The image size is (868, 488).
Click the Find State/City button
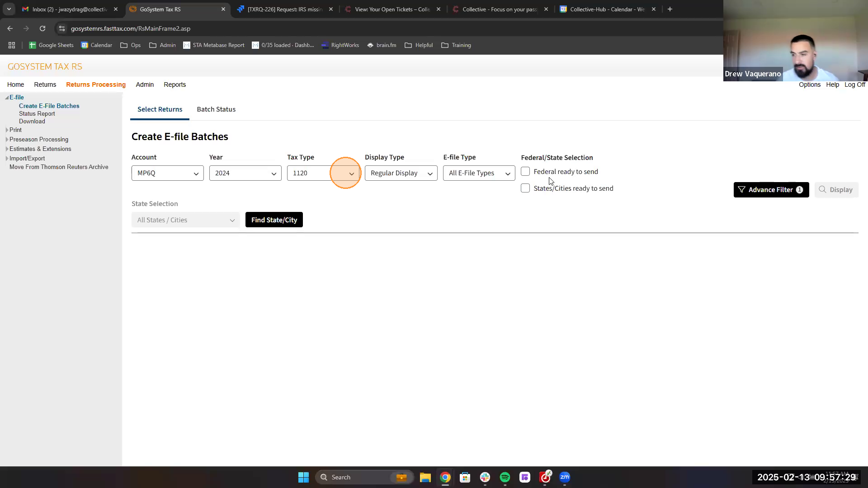(x=274, y=220)
